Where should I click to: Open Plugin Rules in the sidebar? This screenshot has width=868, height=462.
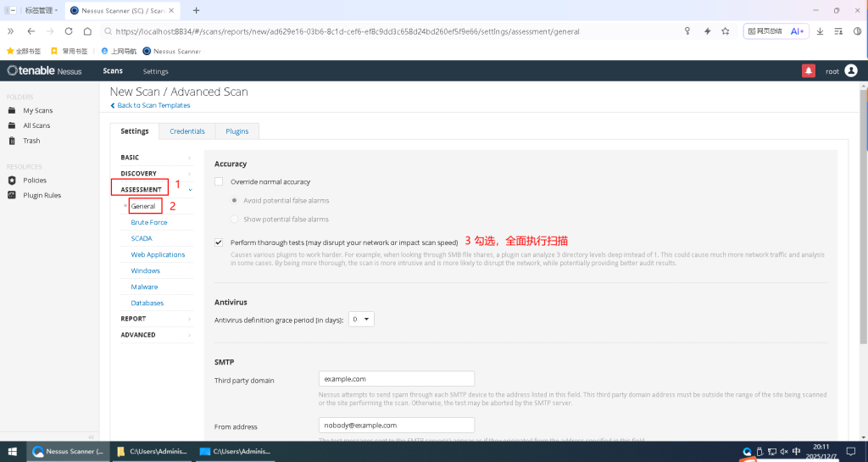41,195
